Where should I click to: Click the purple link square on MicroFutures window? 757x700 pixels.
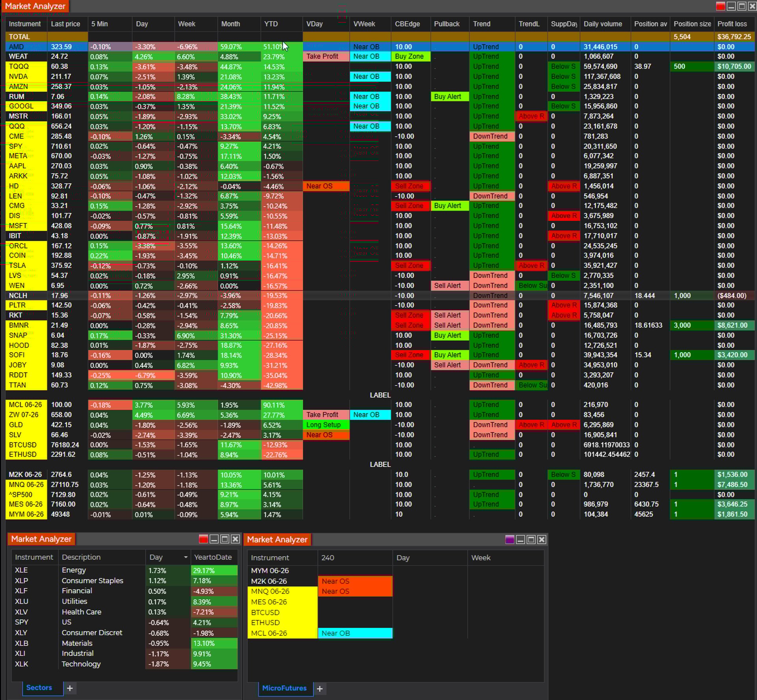509,539
